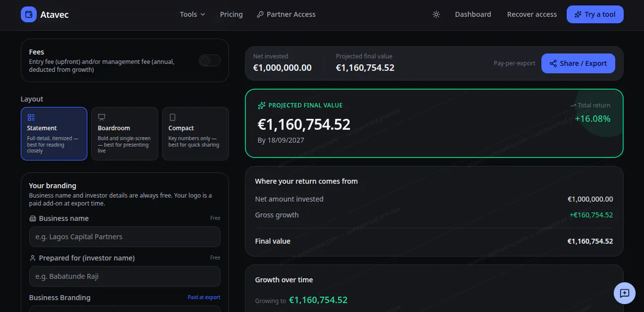
Task: Click the person icon next to Prepared for
Action: (33, 258)
